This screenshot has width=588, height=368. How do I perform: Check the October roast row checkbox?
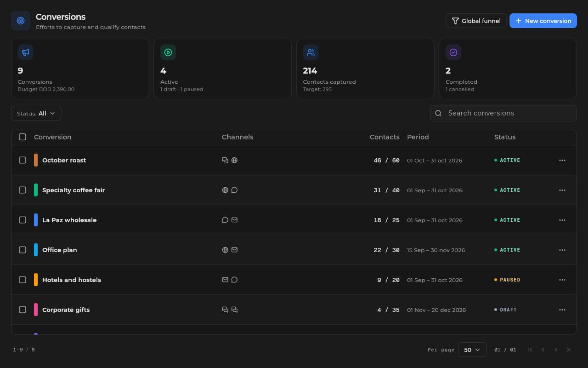point(23,160)
